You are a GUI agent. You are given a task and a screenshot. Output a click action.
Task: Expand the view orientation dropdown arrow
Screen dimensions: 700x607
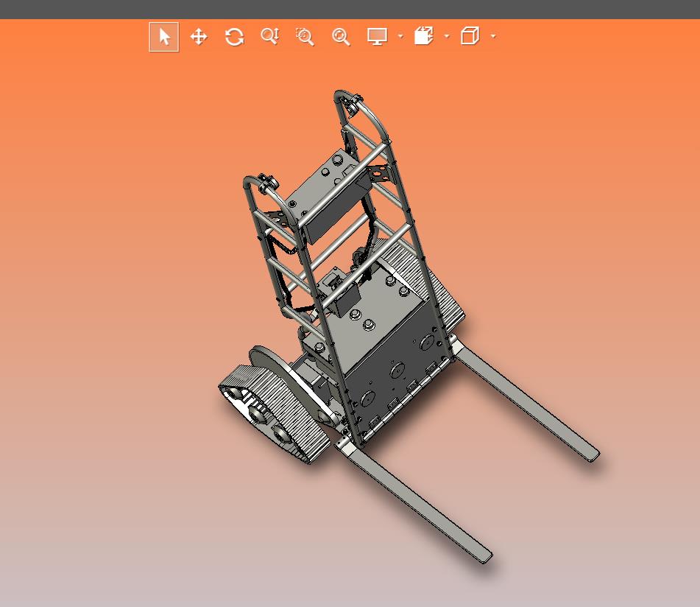coord(493,36)
